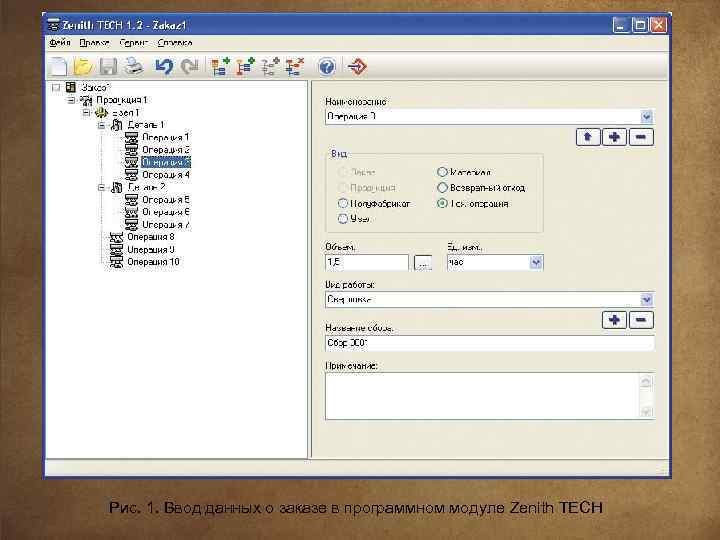Select the highlighted Операция 3 row

pos(165,162)
